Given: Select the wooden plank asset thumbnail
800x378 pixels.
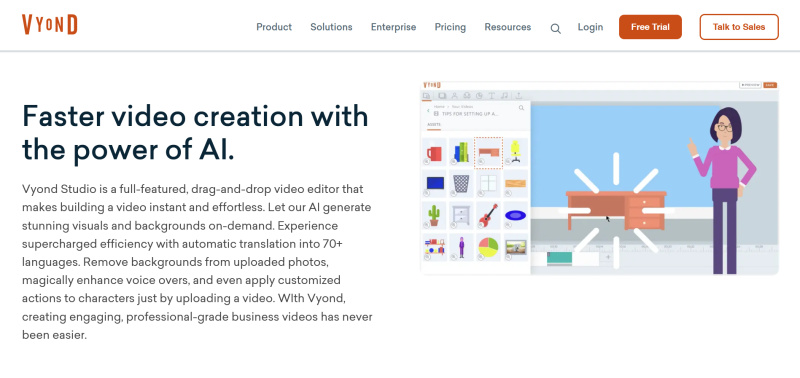Looking at the screenshot, I should [x=515, y=184].
